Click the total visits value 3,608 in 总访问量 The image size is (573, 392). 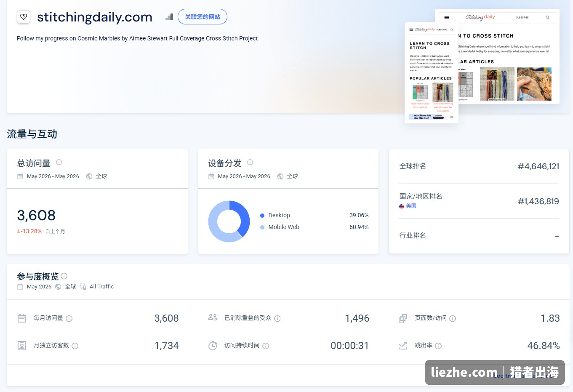pyautogui.click(x=36, y=216)
